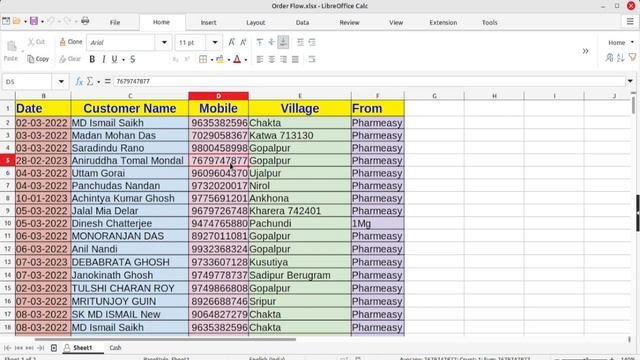Open the Extension tab
The height and width of the screenshot is (360, 640).
443,23
